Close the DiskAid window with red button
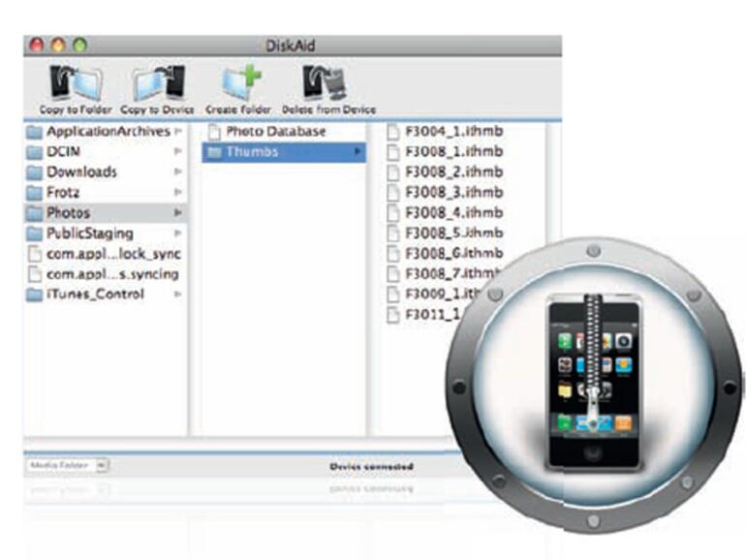This screenshot has width=746, height=560. [x=37, y=46]
